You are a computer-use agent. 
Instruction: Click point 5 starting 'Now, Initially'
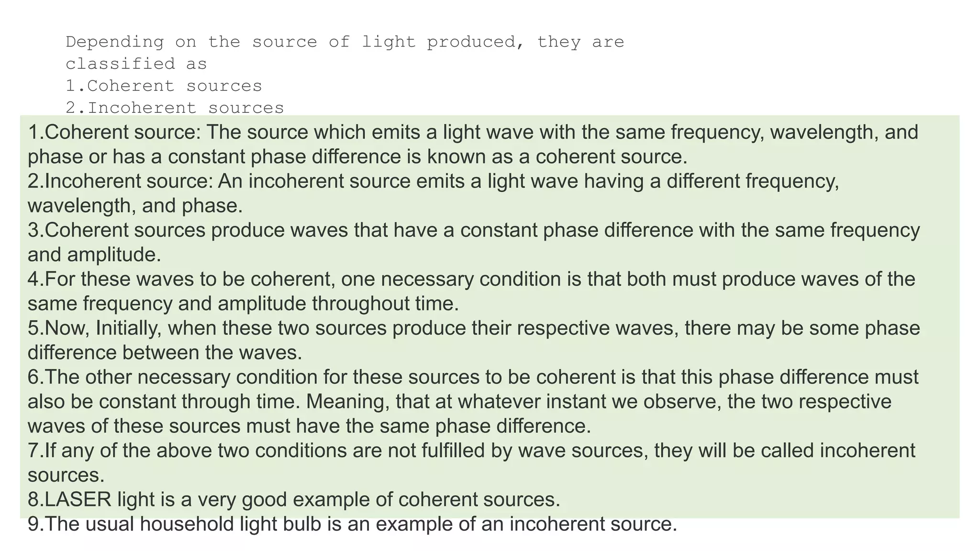click(474, 329)
